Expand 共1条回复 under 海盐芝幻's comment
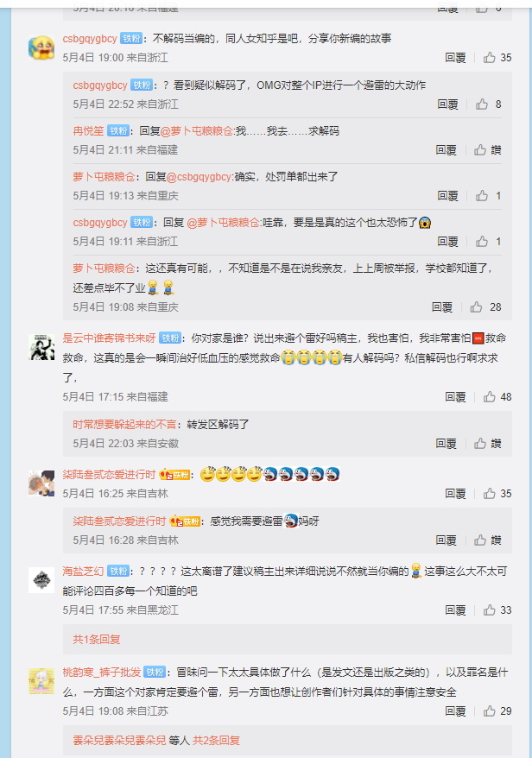 coord(97,640)
